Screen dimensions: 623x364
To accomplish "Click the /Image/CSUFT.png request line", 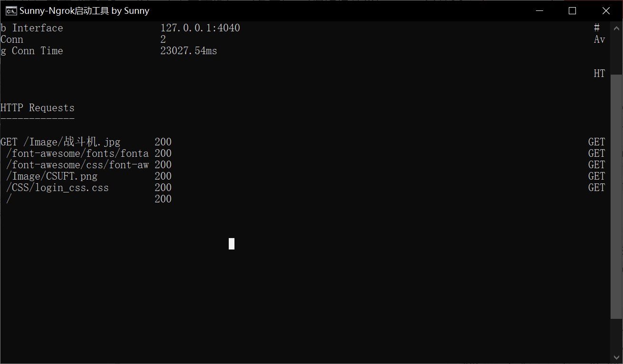I will (x=89, y=176).
